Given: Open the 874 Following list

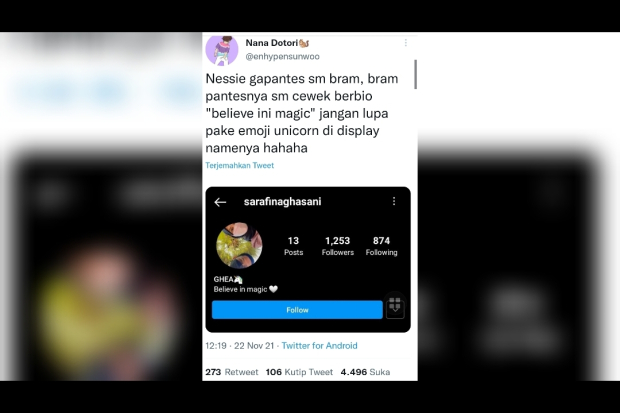Looking at the screenshot, I should pyautogui.click(x=382, y=246).
